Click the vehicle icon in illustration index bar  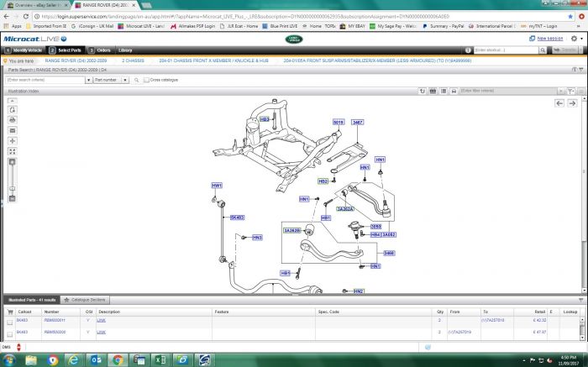coord(454,91)
